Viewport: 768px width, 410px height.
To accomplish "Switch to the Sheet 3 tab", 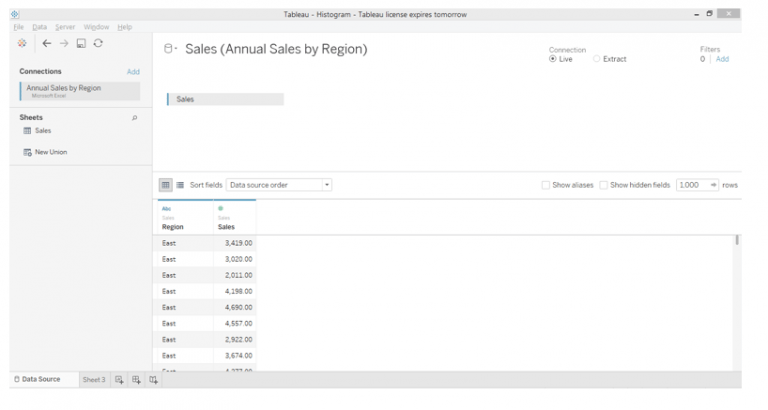I will point(93,380).
